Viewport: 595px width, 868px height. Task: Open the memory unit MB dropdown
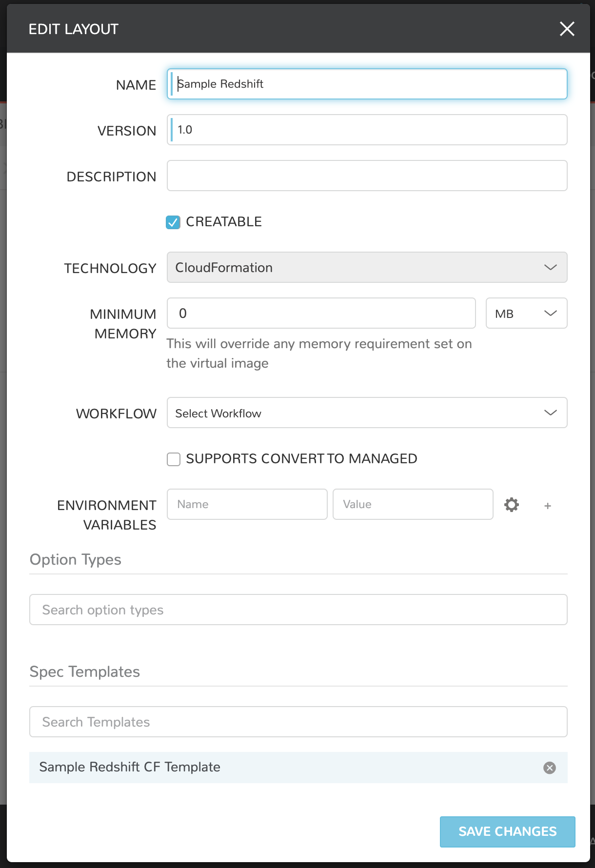tap(526, 314)
